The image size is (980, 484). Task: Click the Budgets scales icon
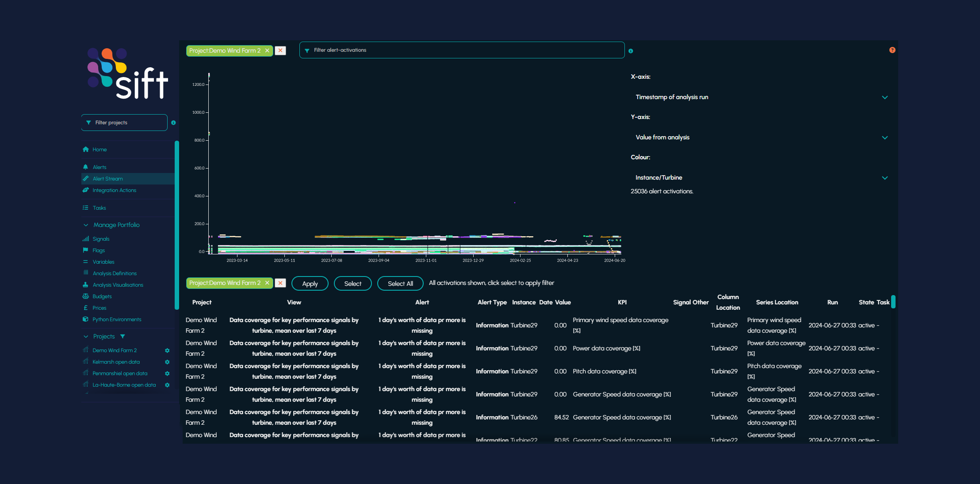[x=86, y=296]
